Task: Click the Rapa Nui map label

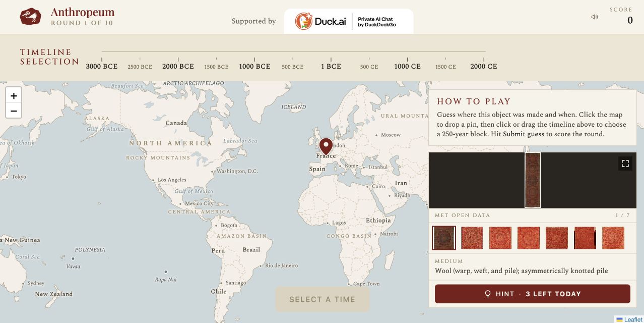Action: click(166, 279)
